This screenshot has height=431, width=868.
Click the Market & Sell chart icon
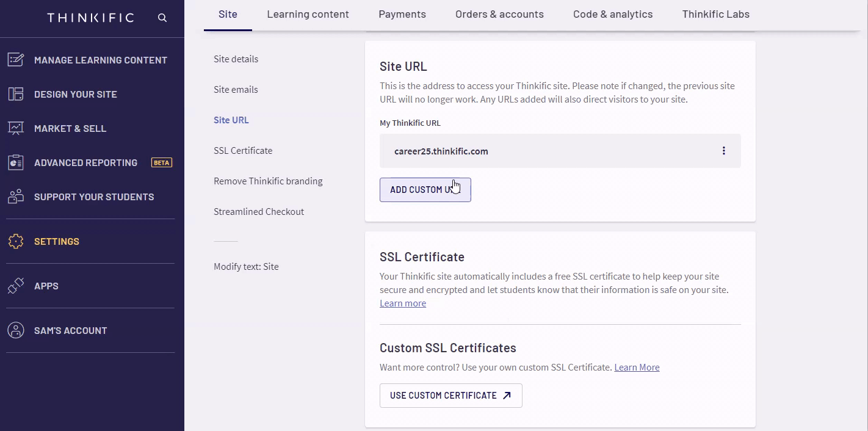15,128
